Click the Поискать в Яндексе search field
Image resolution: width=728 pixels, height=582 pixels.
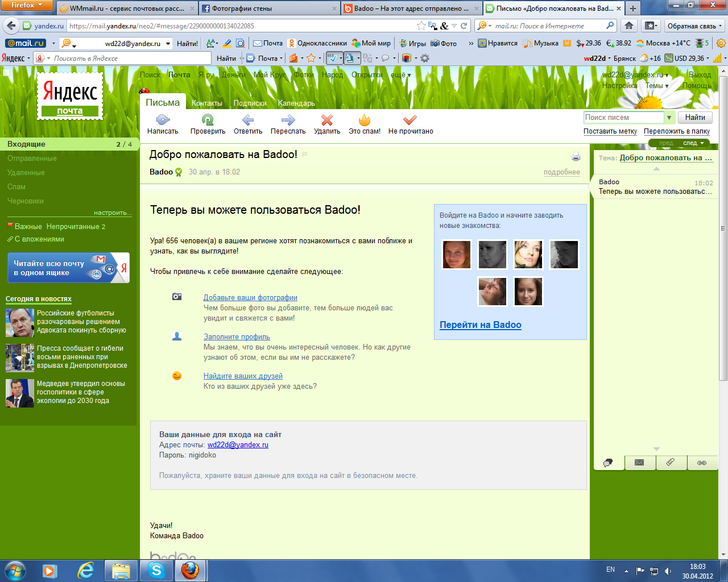point(131,58)
